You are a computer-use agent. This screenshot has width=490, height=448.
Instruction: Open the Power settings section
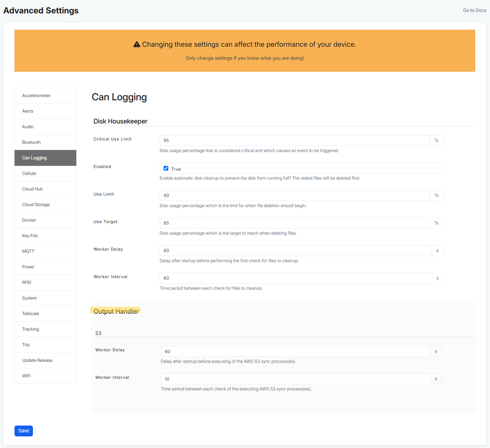45,267
